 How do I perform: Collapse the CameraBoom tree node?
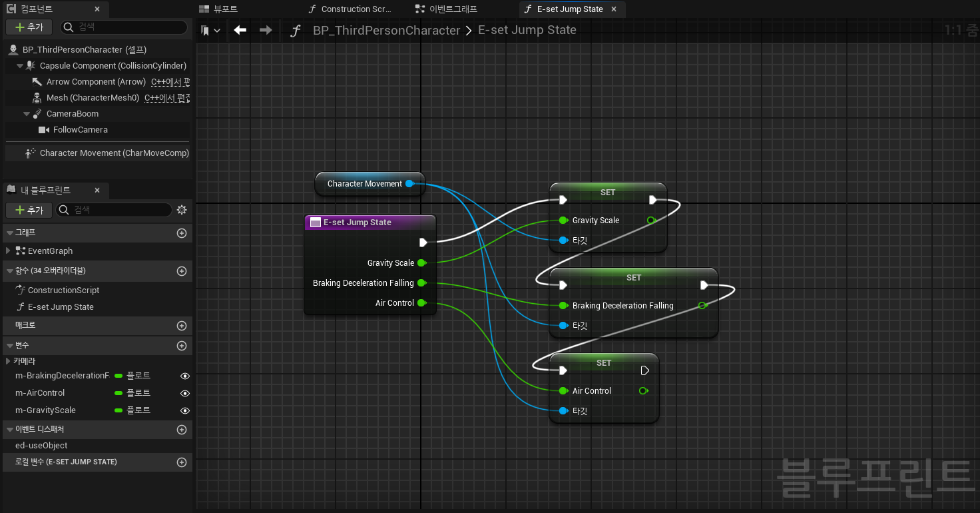tap(27, 114)
